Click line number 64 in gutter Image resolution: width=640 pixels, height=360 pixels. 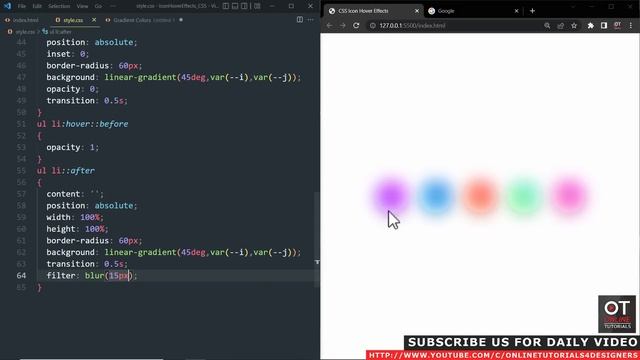21,276
